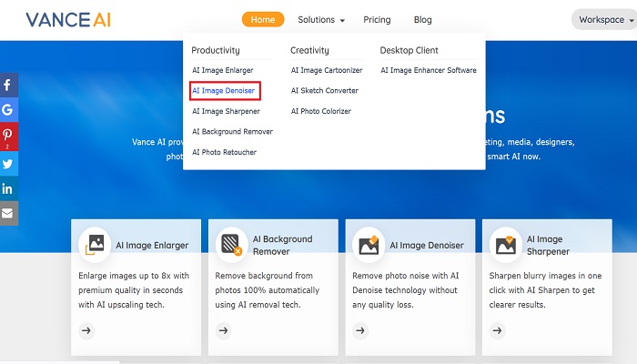Image resolution: width=637 pixels, height=364 pixels.
Task: Click 'Remove background from photos' description
Action: click(268, 290)
